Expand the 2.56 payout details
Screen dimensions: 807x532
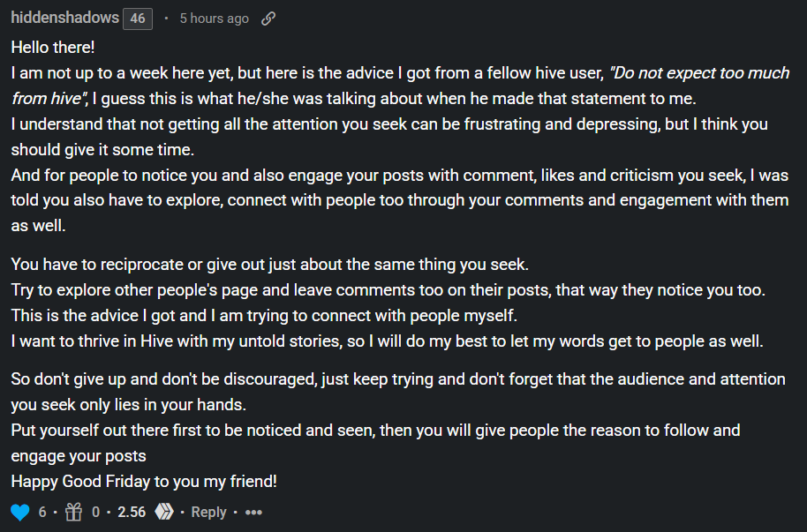point(132,512)
